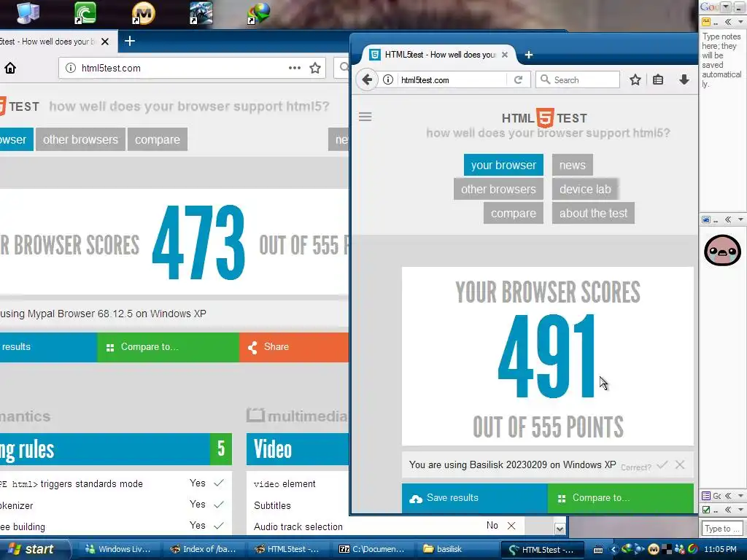
Task: Open the globe download manager shortcut
Action: tap(259, 13)
